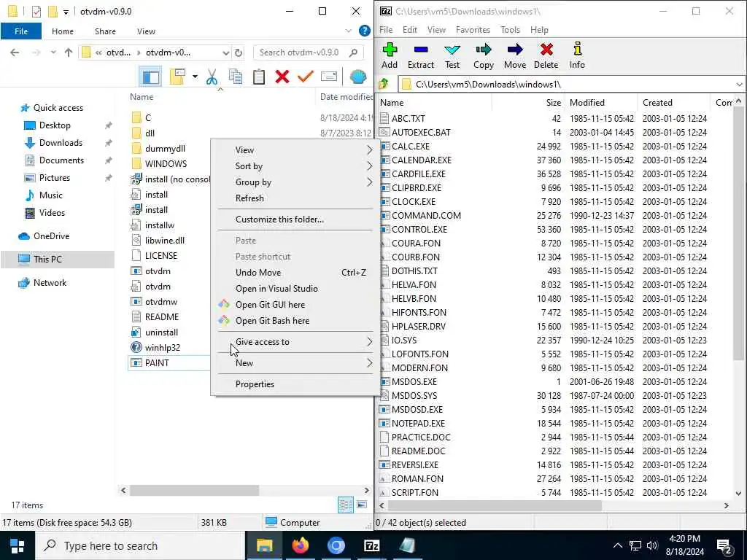This screenshot has height=560, width=747.
Task: Select CALC.EXE in 7-Zip file list
Action: tap(410, 146)
